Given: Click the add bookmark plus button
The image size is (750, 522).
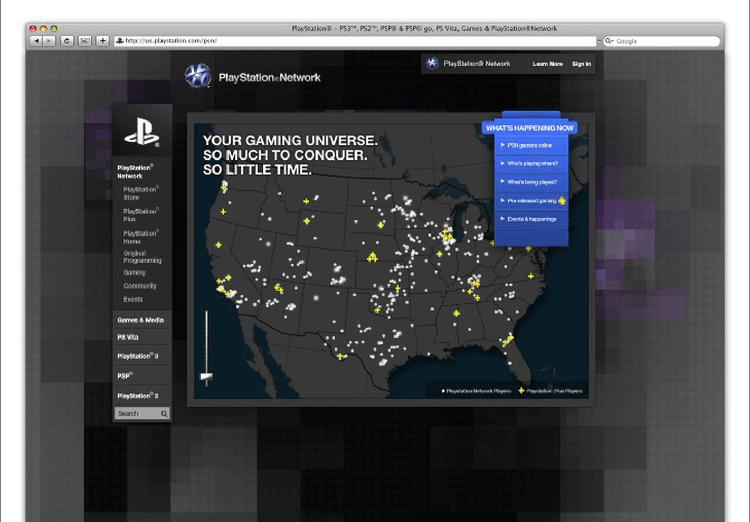Looking at the screenshot, I should coord(102,41).
